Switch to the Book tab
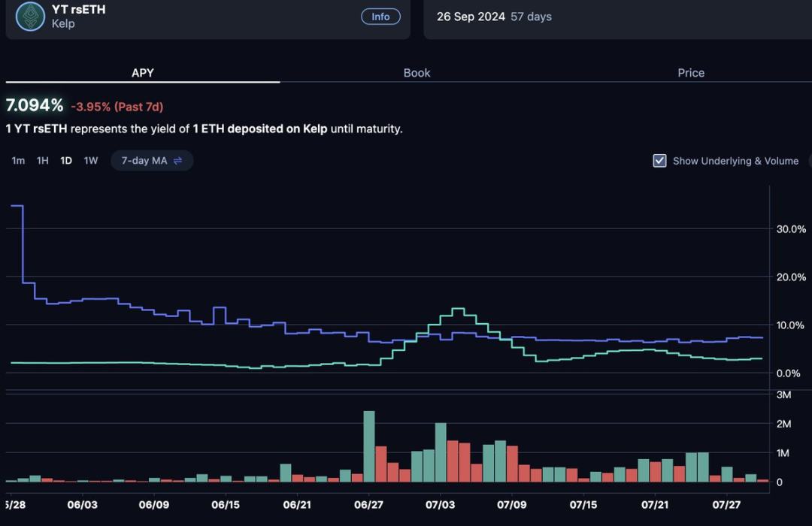 (x=417, y=73)
